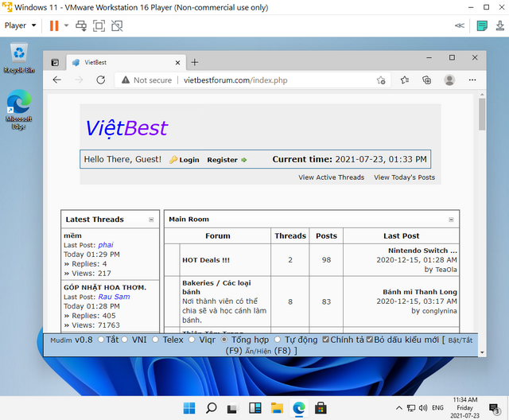Open Task View on taskbar
The height and width of the screenshot is (420, 509).
232,408
